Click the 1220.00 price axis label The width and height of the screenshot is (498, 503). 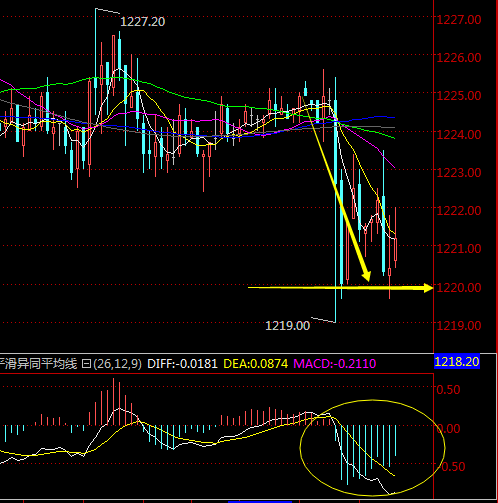(x=459, y=288)
